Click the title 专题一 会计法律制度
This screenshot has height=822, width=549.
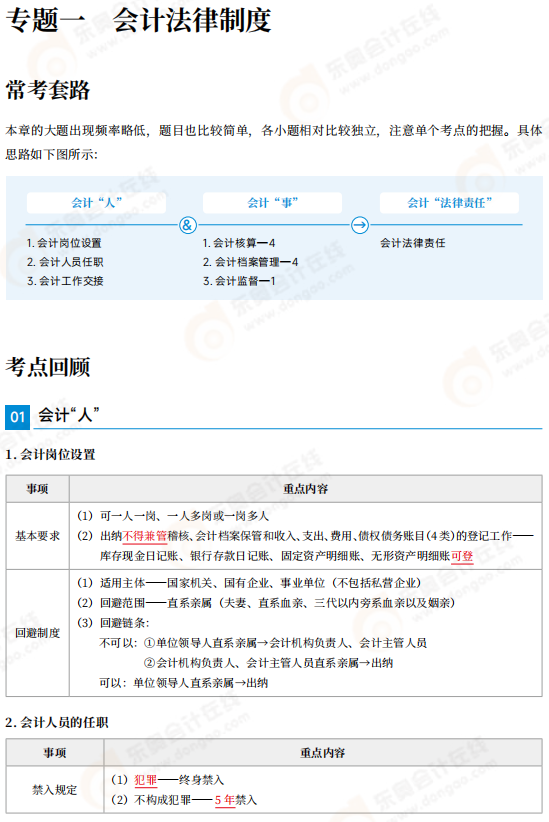pos(138,20)
